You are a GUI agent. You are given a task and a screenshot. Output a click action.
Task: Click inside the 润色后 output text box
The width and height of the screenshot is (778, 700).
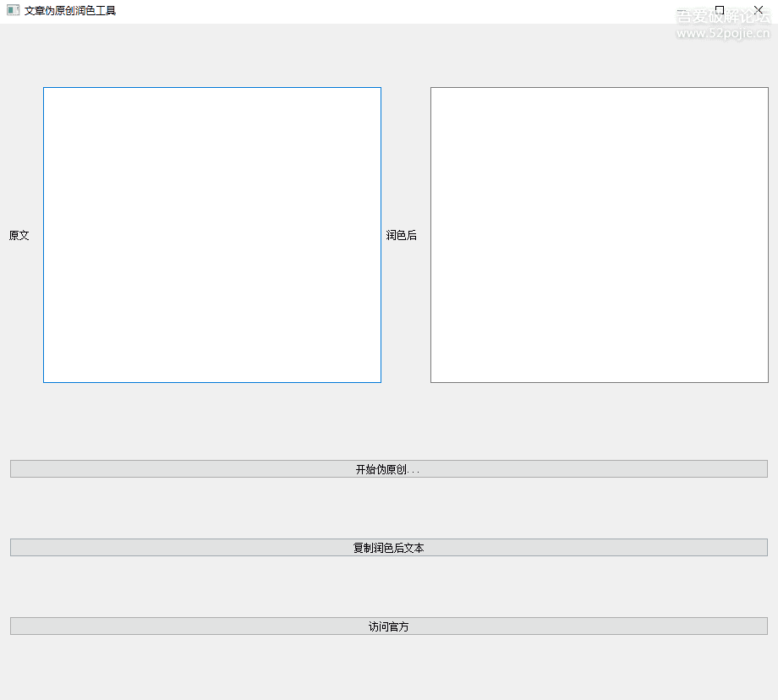(599, 235)
